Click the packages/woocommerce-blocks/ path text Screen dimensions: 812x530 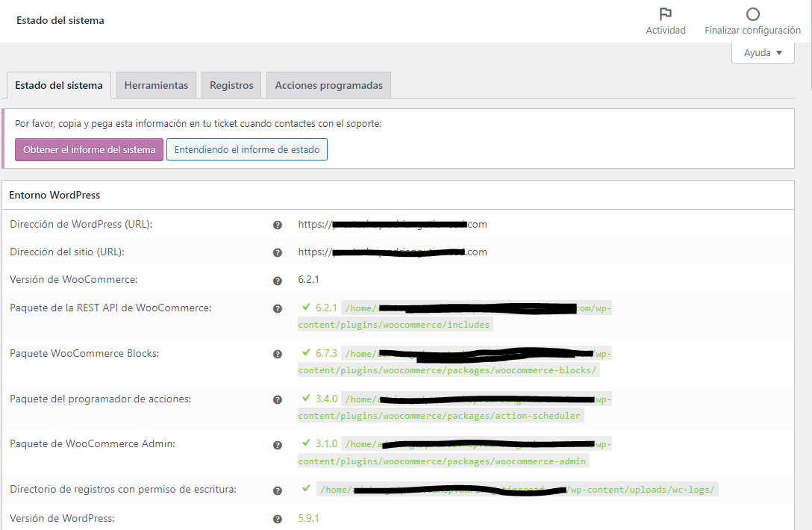449,370
